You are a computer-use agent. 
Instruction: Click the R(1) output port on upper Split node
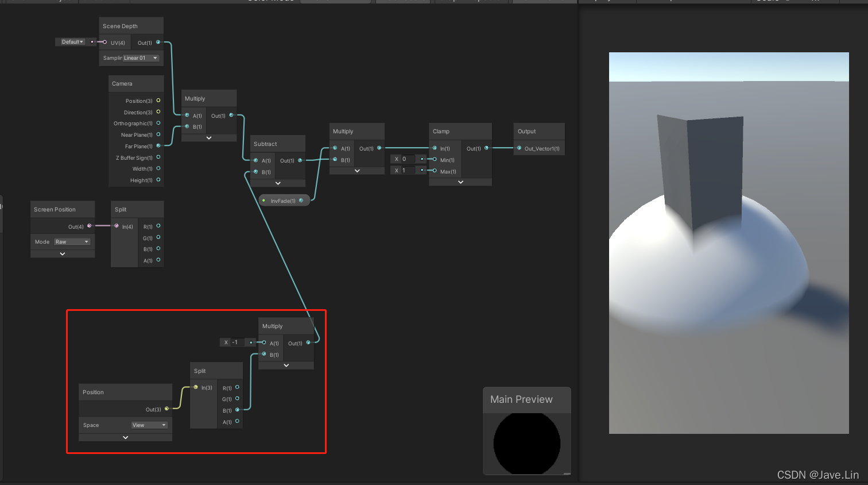click(x=159, y=226)
